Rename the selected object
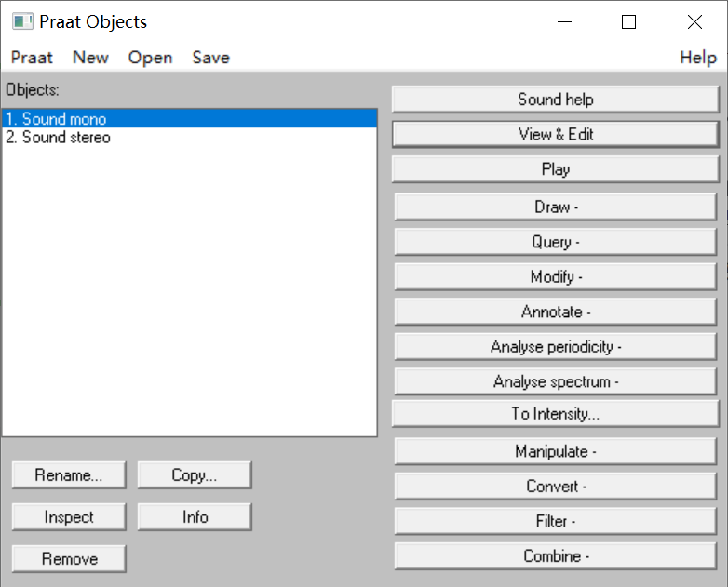Screen dimensions: 728x587 point(68,475)
